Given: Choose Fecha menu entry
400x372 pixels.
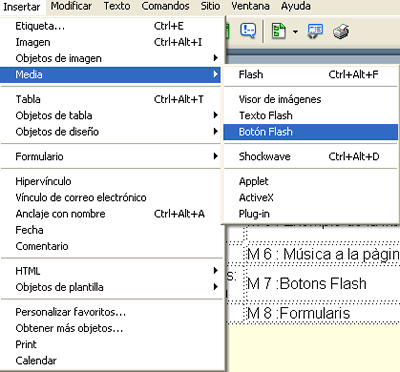Looking at the screenshot, I should 111,230.
